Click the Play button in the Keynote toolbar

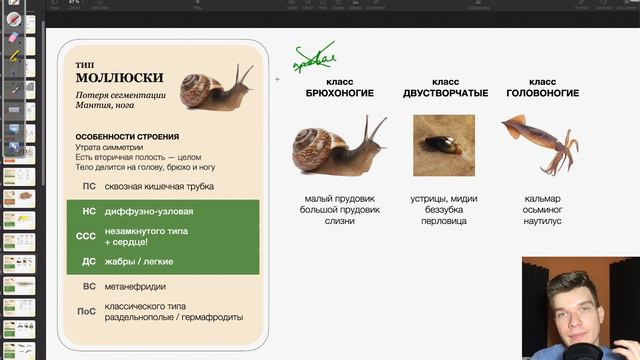pos(198,4)
